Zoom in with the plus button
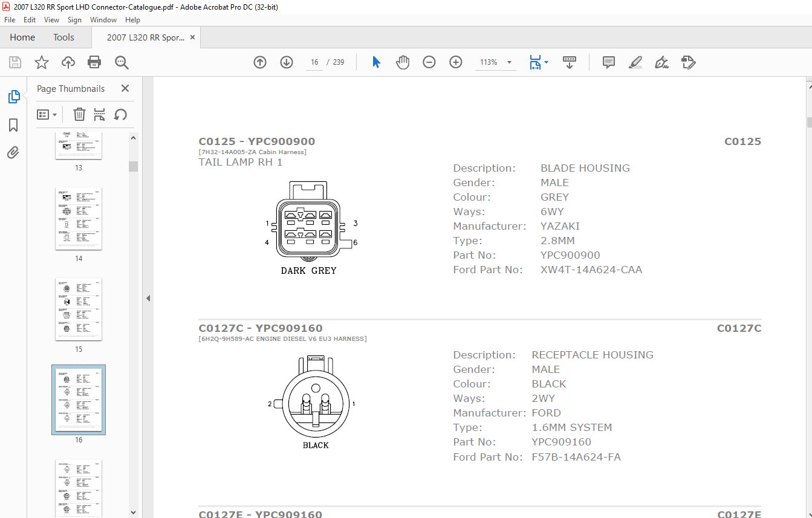Screen dimensions: 812x518 pos(456,62)
